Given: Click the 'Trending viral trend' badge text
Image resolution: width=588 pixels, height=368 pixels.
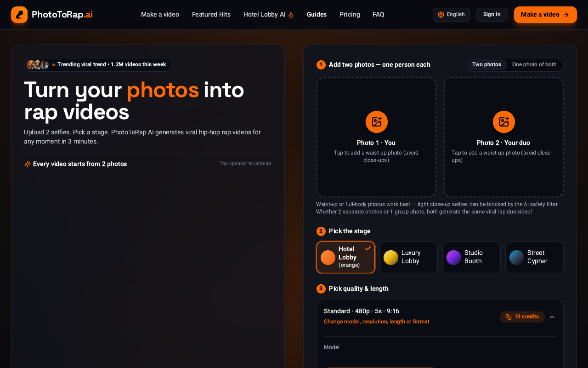Looking at the screenshot, I should tap(112, 65).
